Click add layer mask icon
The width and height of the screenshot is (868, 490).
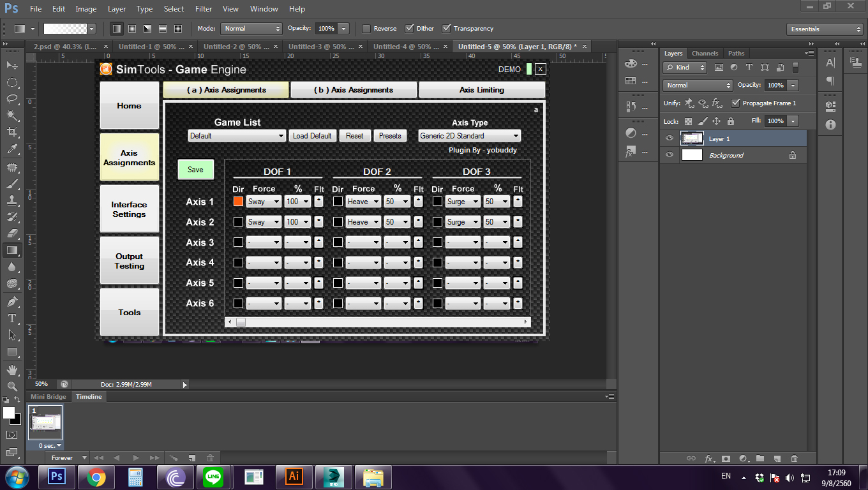coord(726,458)
